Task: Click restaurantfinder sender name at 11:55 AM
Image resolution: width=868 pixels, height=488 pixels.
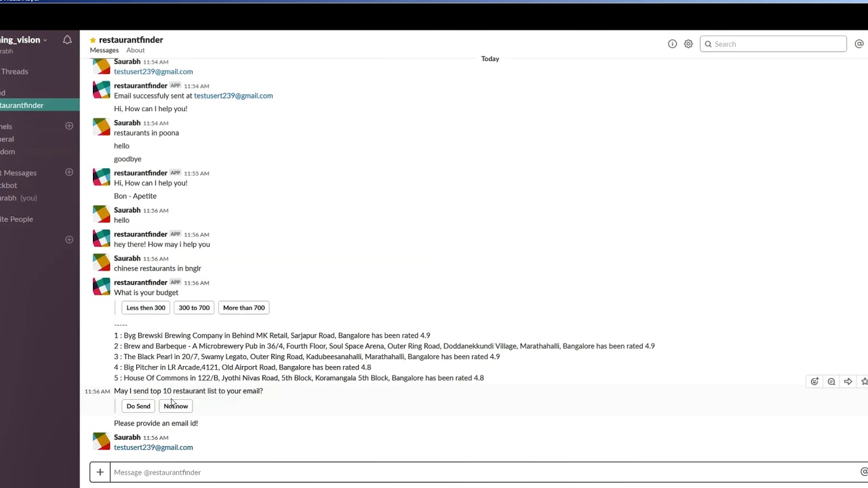Action: pyautogui.click(x=140, y=173)
